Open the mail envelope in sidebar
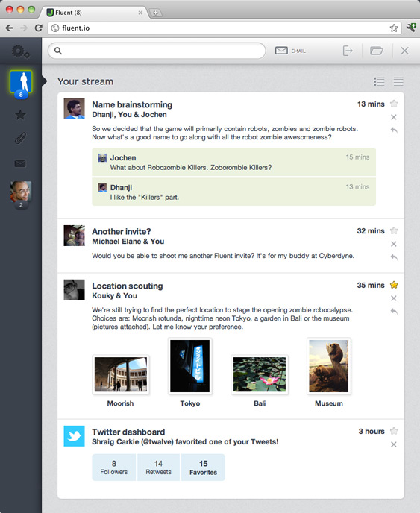The image size is (420, 513). point(20,163)
